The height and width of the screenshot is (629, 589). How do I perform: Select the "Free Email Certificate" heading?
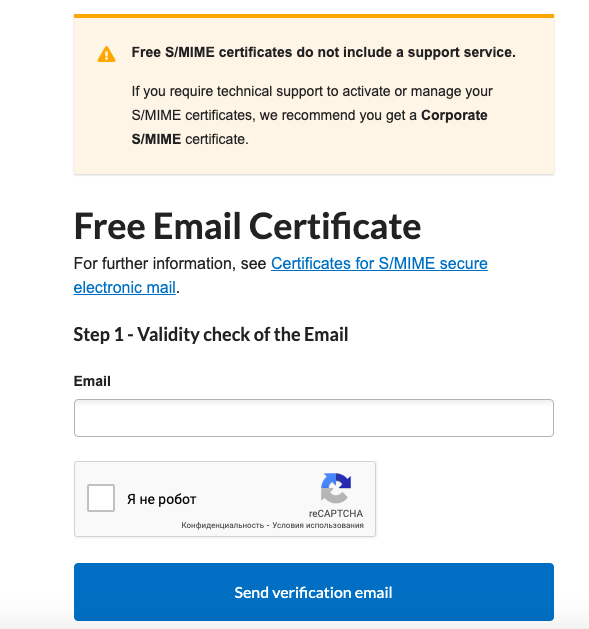pos(247,227)
